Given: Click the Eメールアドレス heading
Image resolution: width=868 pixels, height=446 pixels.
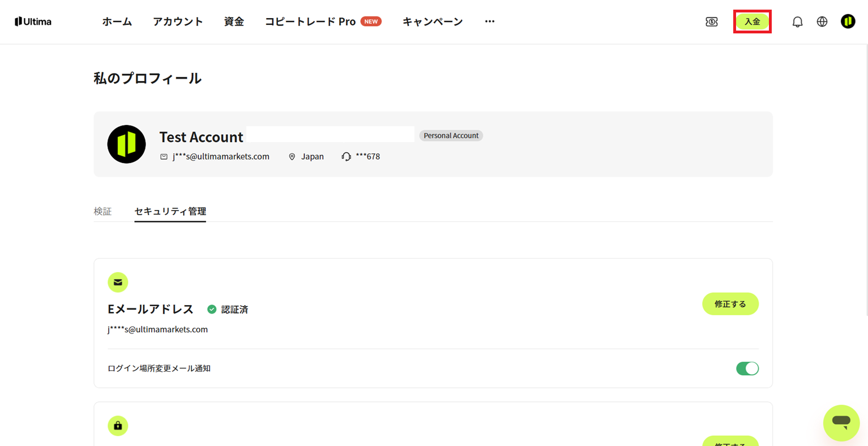Looking at the screenshot, I should tap(151, 309).
